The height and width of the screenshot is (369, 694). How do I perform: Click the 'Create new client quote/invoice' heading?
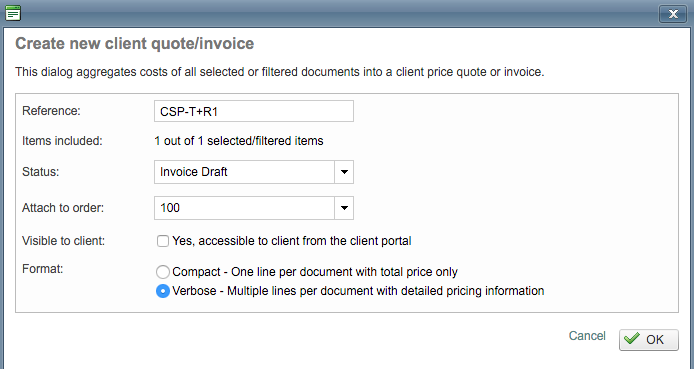coord(135,44)
